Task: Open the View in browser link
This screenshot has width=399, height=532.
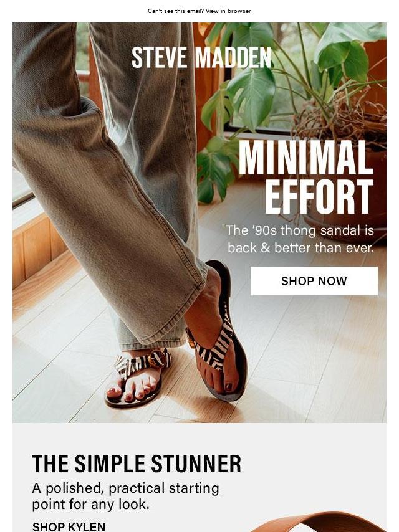Action: pos(228,11)
